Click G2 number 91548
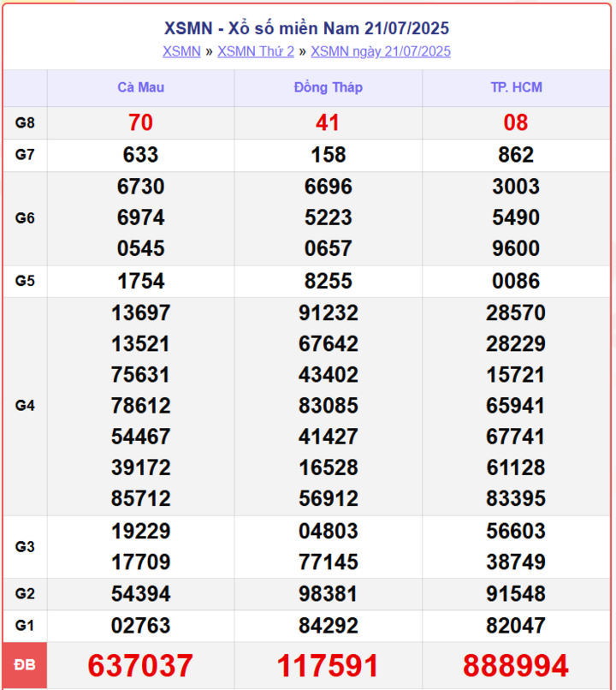Image resolution: width=616 pixels, height=690 pixels. [x=516, y=594]
